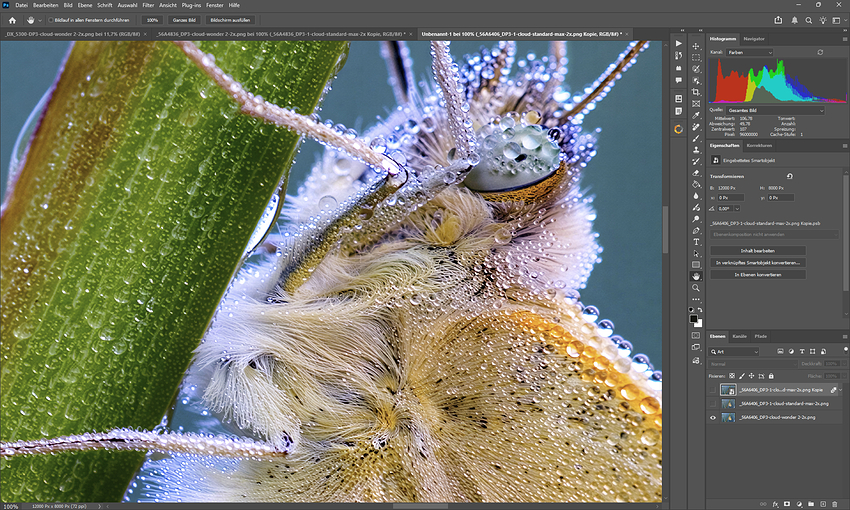
Task: Click In Ebenen konvertieren button
Action: click(758, 275)
